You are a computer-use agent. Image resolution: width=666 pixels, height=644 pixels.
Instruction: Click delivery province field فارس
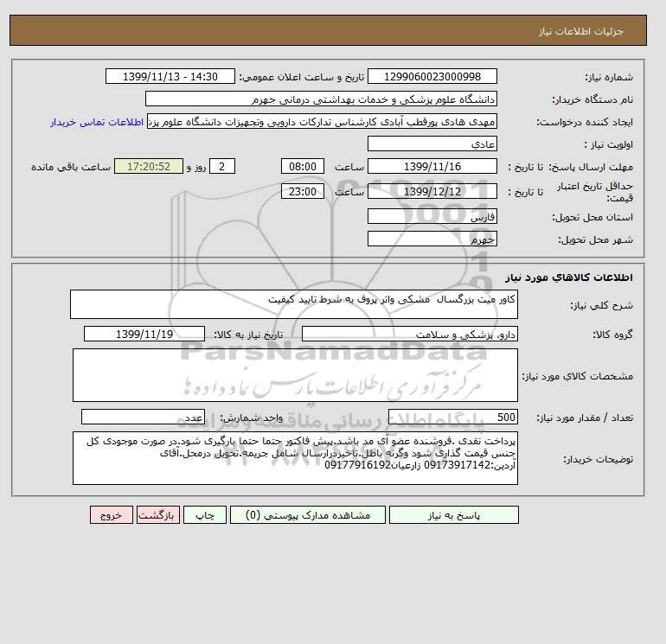click(432, 216)
